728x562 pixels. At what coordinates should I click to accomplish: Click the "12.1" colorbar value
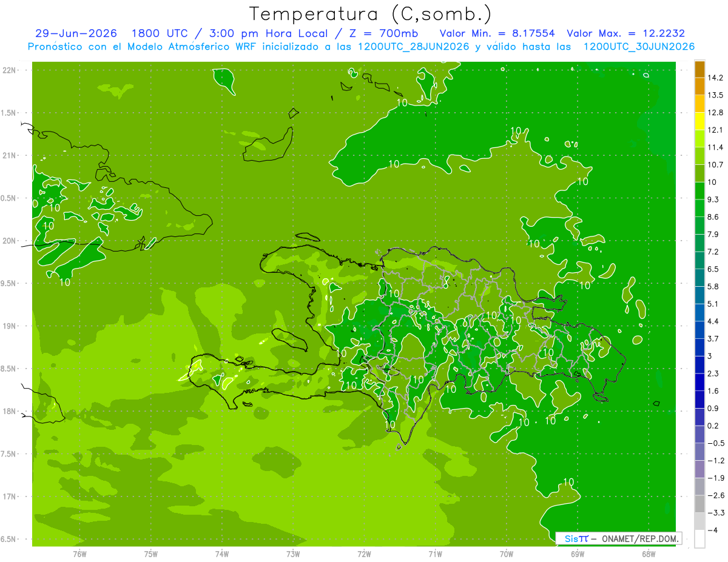715,130
